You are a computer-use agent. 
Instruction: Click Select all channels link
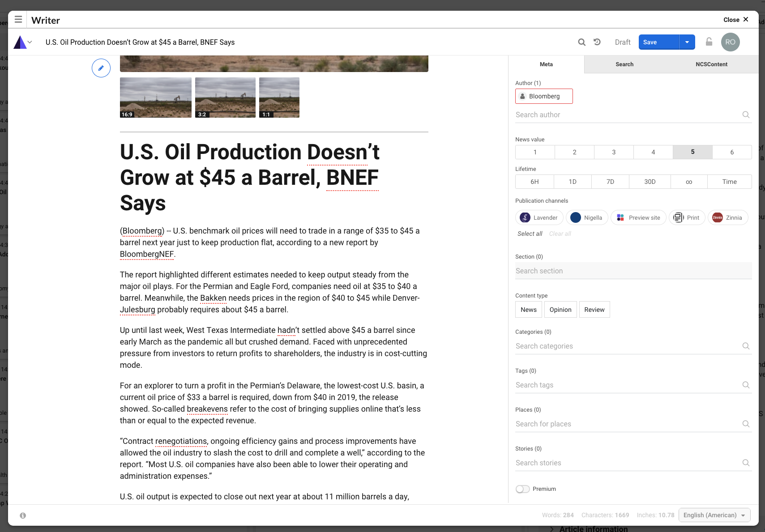tap(530, 234)
